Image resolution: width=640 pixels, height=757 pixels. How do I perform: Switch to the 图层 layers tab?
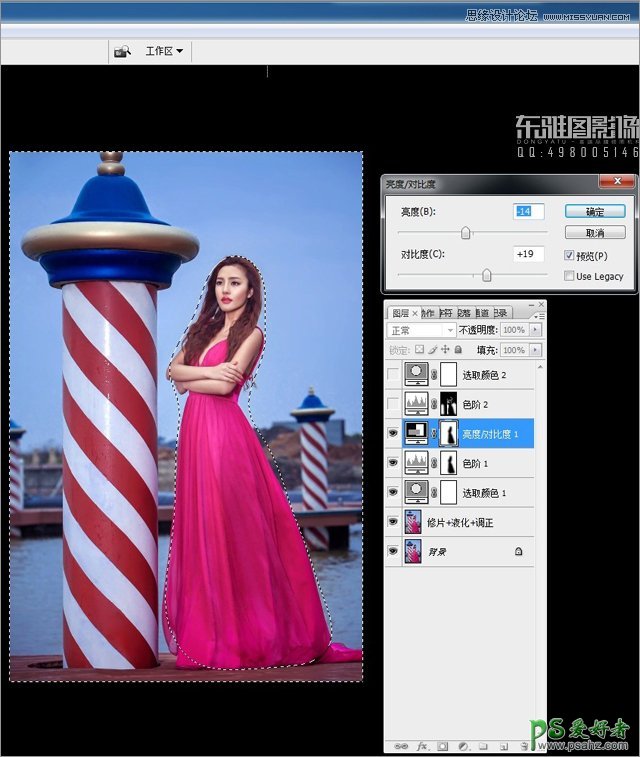[400, 312]
